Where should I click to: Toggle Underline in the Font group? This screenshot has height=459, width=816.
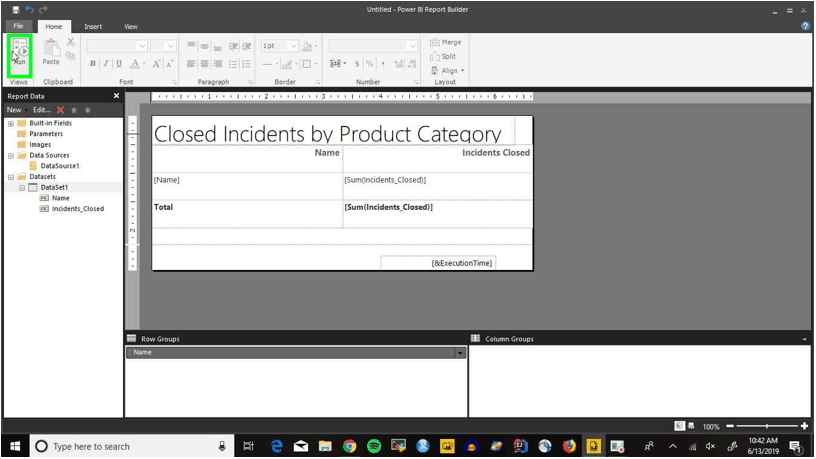coord(119,63)
